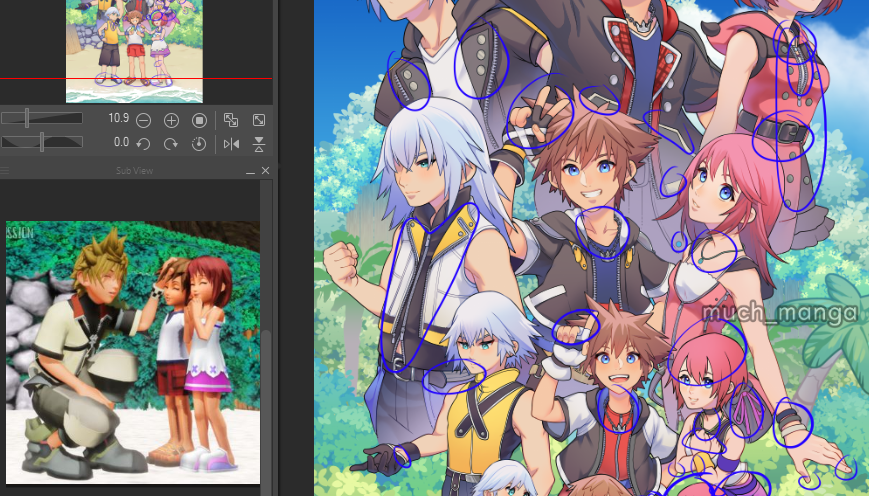Click the zoom value 10.9
The height and width of the screenshot is (496, 869).
pyautogui.click(x=119, y=117)
